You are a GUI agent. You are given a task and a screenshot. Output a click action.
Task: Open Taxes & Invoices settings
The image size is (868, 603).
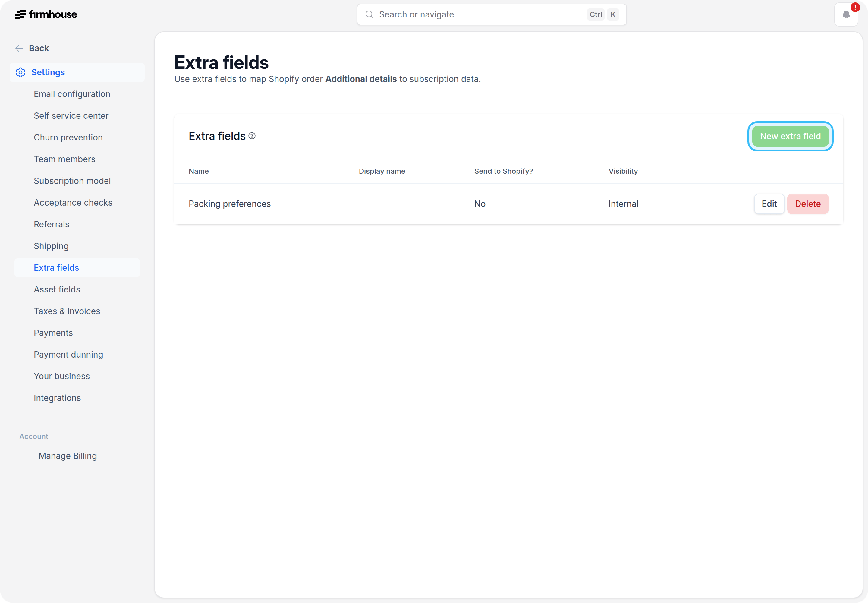pos(67,311)
